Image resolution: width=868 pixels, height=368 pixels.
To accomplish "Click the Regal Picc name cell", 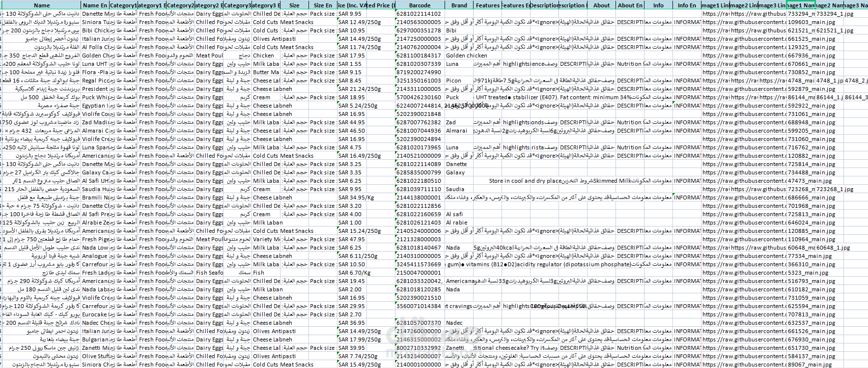I will tap(95, 81).
